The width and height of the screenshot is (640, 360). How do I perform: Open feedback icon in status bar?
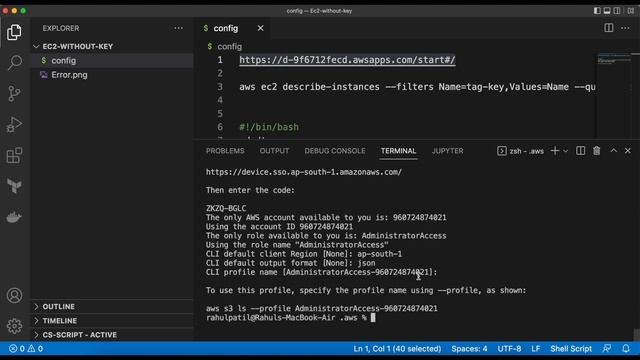tap(607, 349)
